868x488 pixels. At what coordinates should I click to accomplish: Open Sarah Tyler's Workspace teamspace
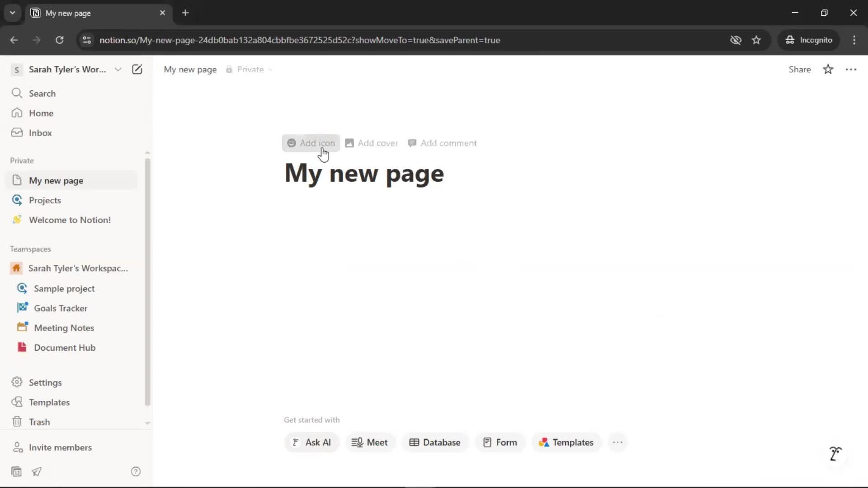click(x=72, y=268)
